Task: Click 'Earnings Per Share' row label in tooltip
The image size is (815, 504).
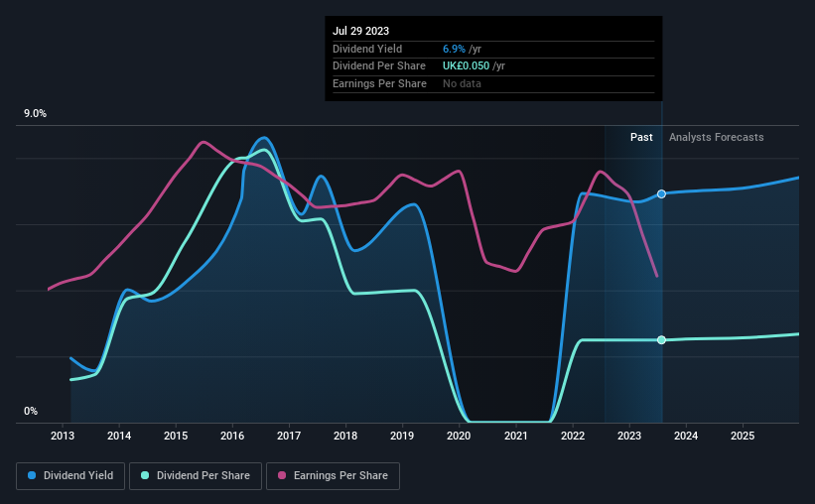Action: 379,83
